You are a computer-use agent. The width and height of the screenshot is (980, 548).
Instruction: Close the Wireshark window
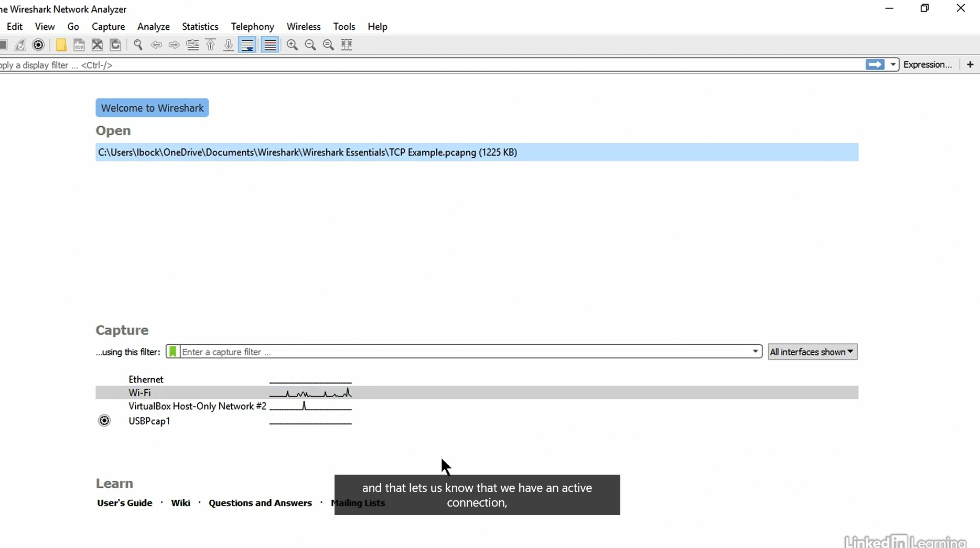coord(961,8)
